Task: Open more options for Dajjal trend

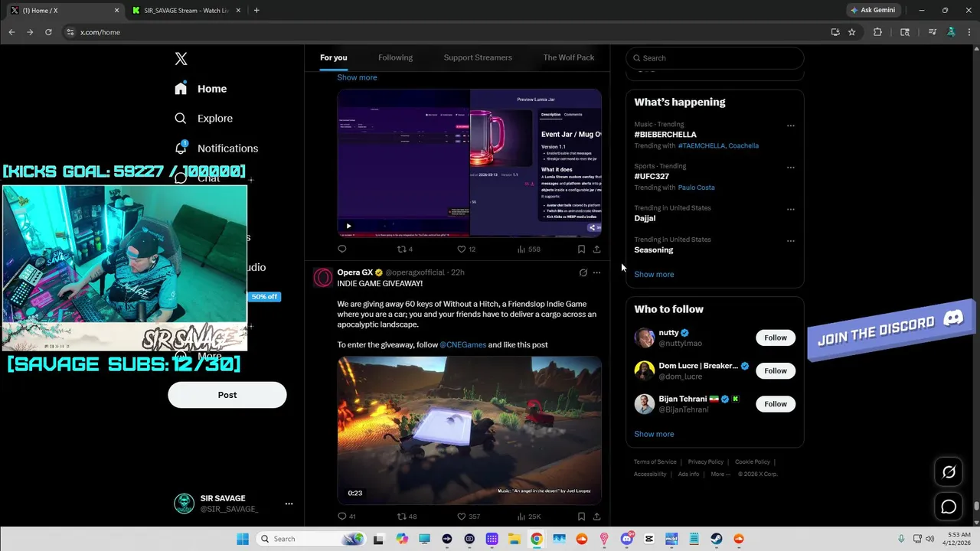Action: (790, 209)
